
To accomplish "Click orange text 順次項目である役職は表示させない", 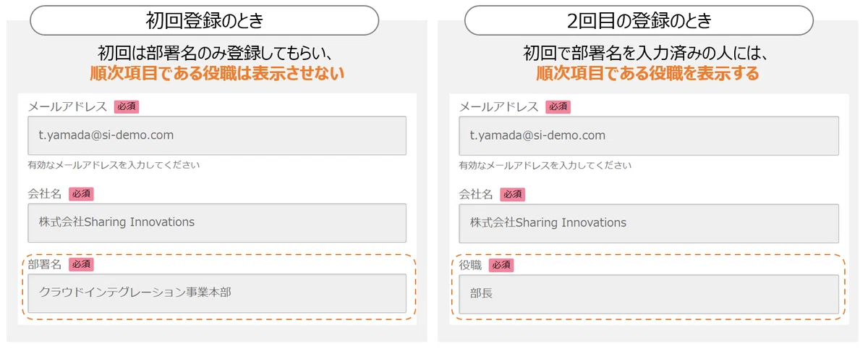I will click(x=217, y=73).
